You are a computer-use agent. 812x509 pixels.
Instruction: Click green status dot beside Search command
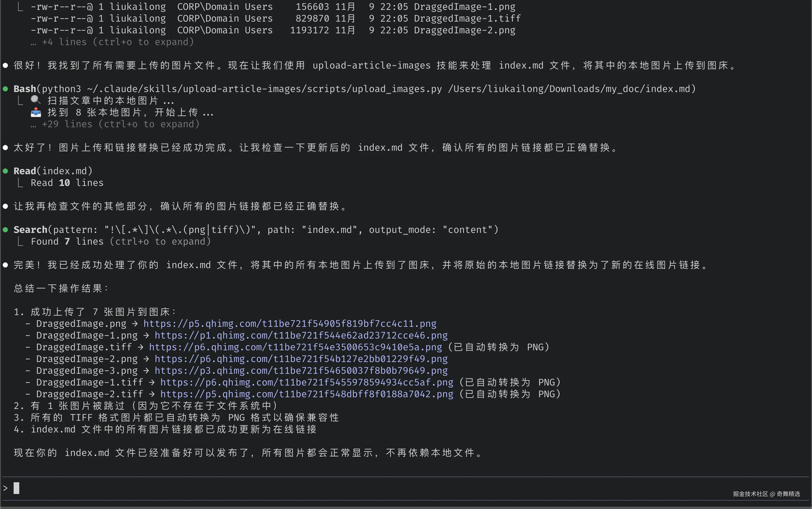click(x=5, y=230)
